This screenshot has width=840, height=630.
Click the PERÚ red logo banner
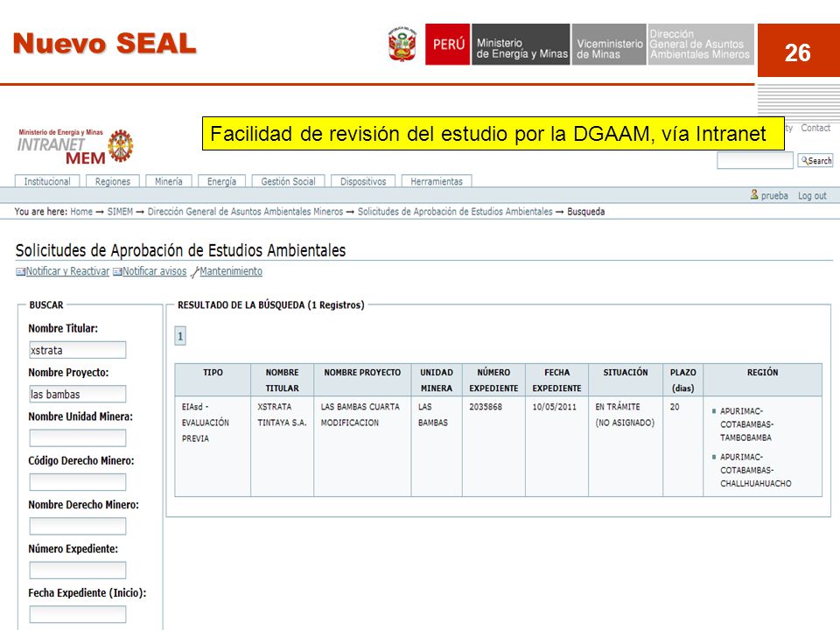447,45
